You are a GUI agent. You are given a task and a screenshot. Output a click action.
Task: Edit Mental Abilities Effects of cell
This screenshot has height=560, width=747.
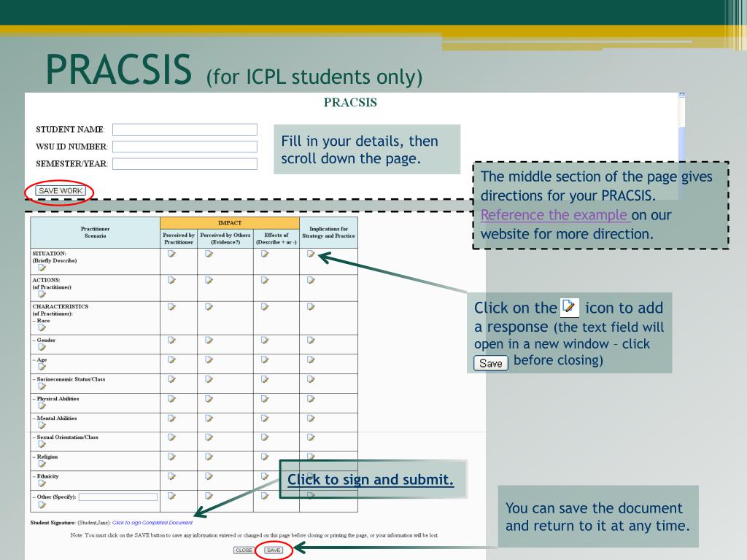(265, 419)
